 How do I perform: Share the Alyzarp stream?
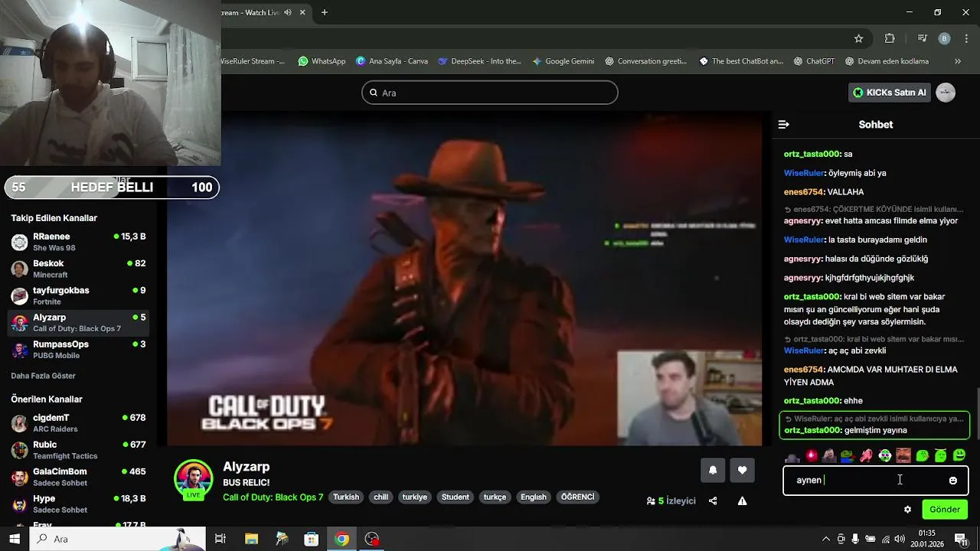[x=713, y=501]
